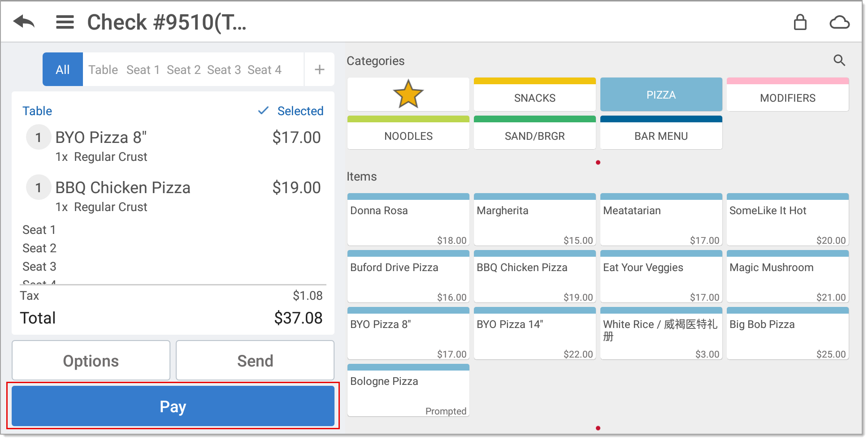Click the Send button
The image size is (868, 440).
pyautogui.click(x=255, y=361)
